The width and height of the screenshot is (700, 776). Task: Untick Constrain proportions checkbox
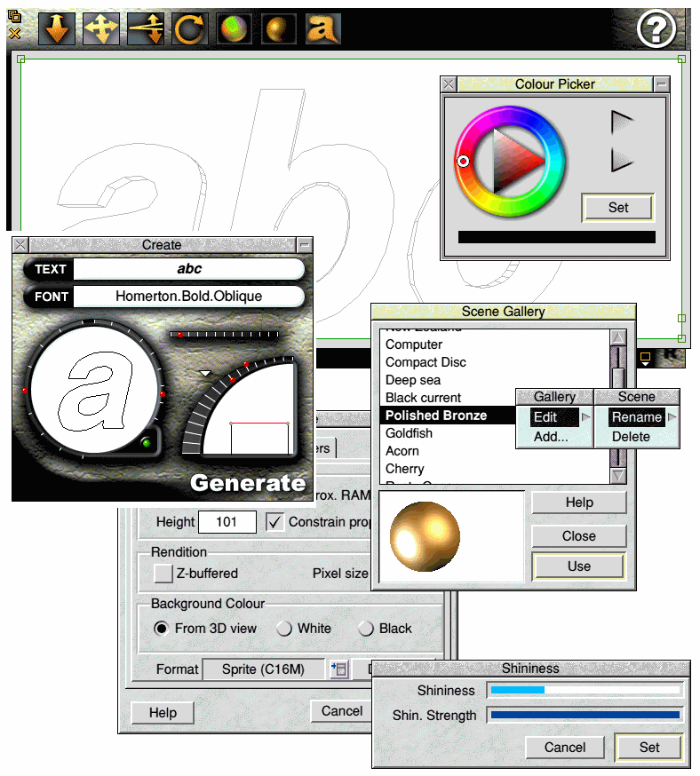pyautogui.click(x=274, y=521)
